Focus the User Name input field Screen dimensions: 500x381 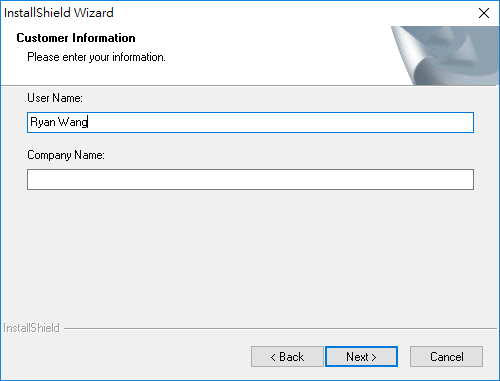point(250,122)
